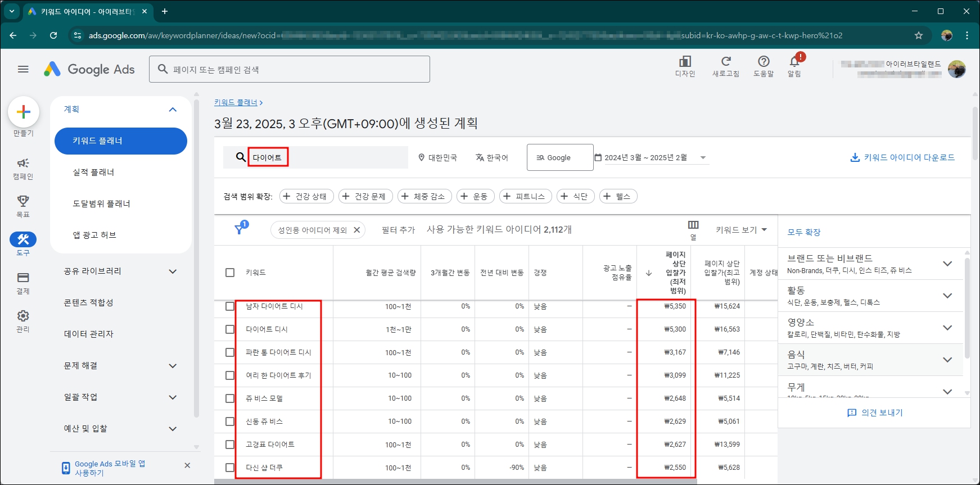Expand the 영양소 refinement group
Image resolution: width=980 pixels, height=485 pixels.
[947, 328]
